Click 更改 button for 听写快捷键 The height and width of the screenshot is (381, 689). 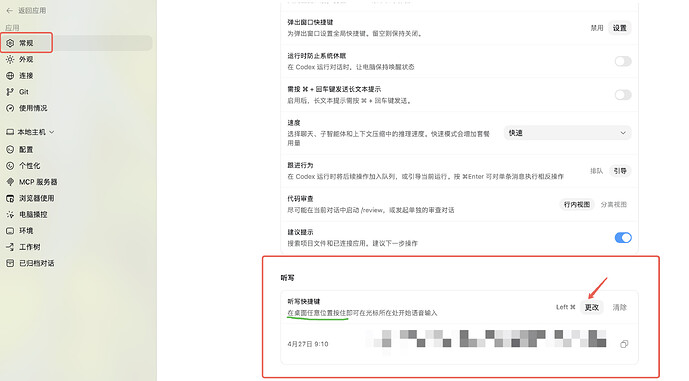click(591, 307)
